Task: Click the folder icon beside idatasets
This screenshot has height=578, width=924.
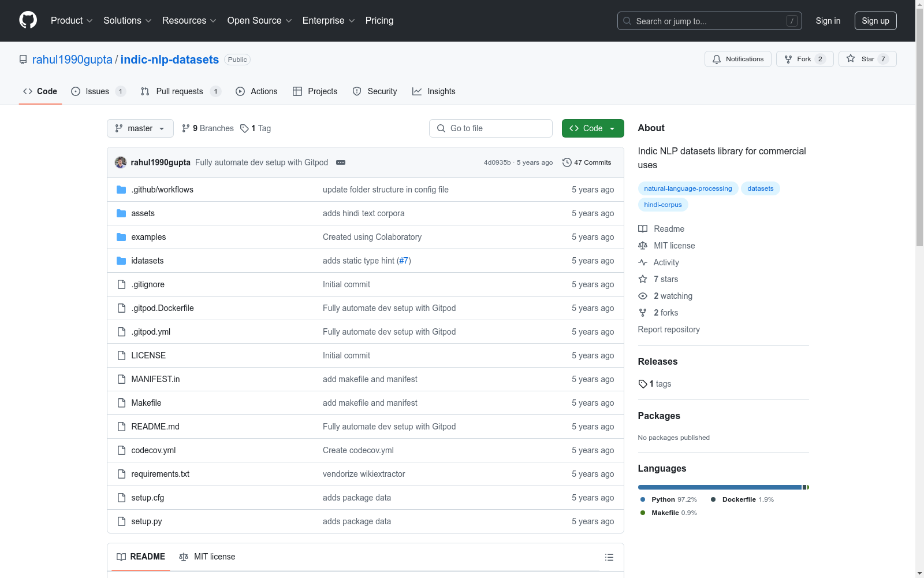Action: tap(121, 261)
